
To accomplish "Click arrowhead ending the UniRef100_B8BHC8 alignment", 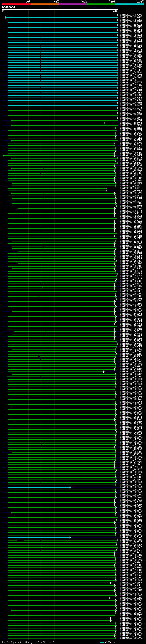I will [x=104, y=123].
